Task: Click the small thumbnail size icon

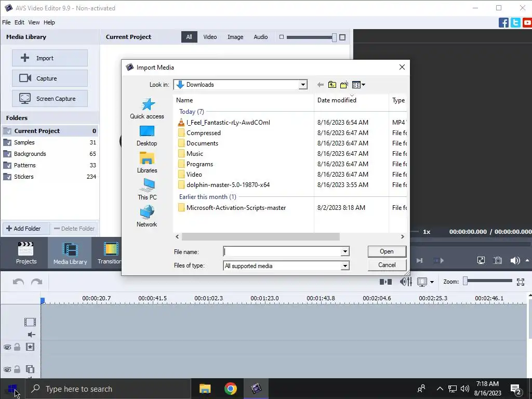Action: (x=281, y=37)
